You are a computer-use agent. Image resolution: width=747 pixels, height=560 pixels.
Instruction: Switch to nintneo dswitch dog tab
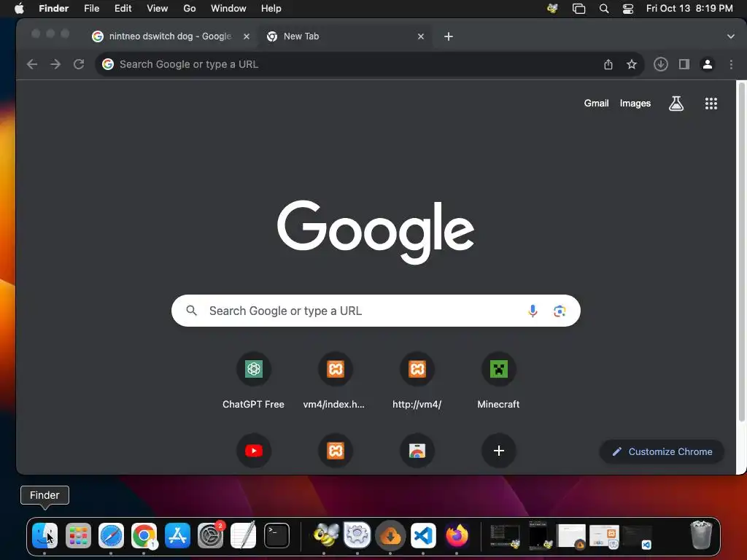pos(170,36)
